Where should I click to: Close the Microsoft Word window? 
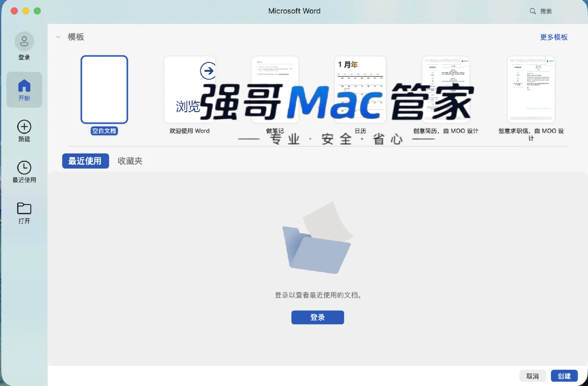click(x=14, y=11)
